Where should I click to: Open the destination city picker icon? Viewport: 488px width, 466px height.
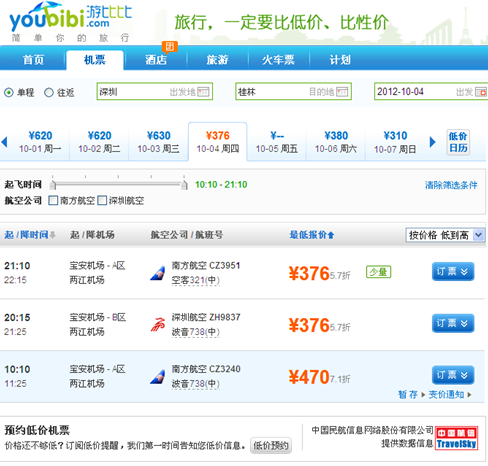[342, 92]
